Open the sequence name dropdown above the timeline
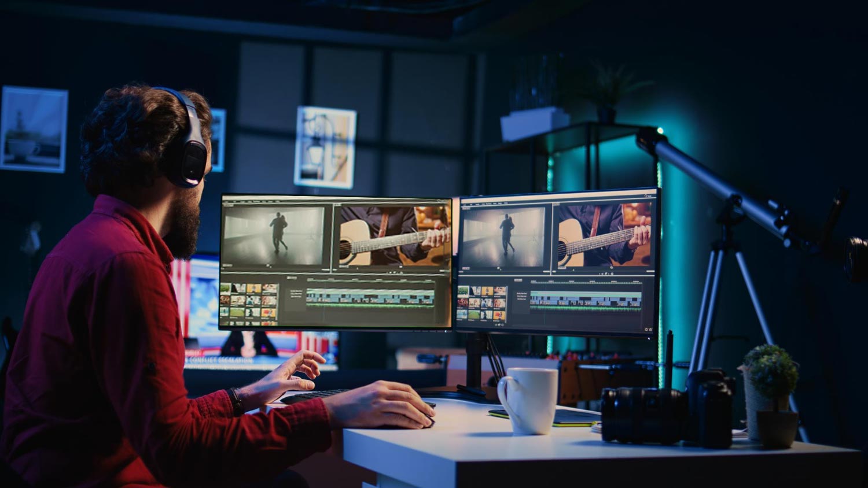 point(519,279)
